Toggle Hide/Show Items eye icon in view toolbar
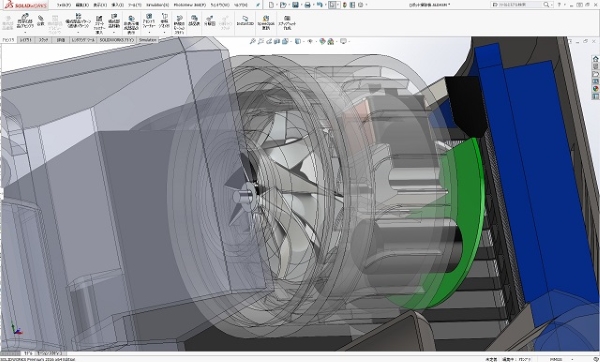The image size is (600, 362). pos(310,41)
